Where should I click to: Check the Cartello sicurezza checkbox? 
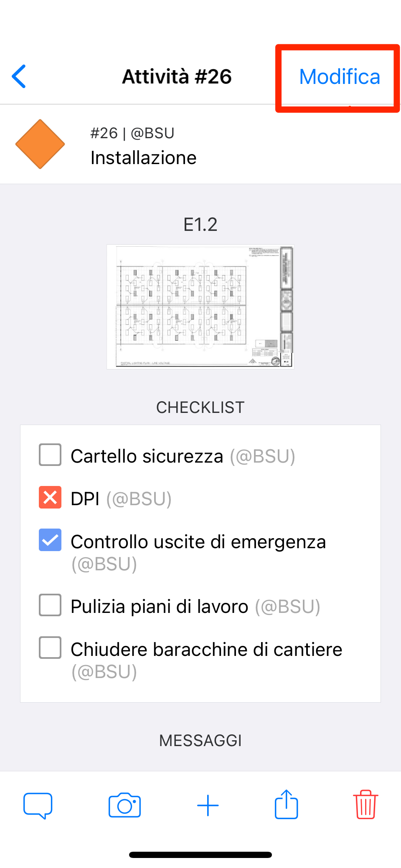pyautogui.click(x=50, y=455)
